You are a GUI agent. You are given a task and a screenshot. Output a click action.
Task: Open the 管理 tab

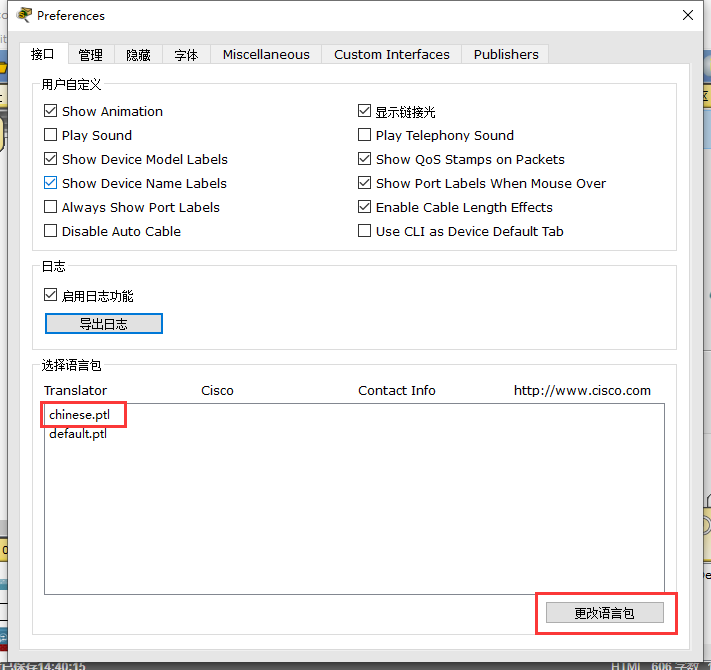point(91,55)
